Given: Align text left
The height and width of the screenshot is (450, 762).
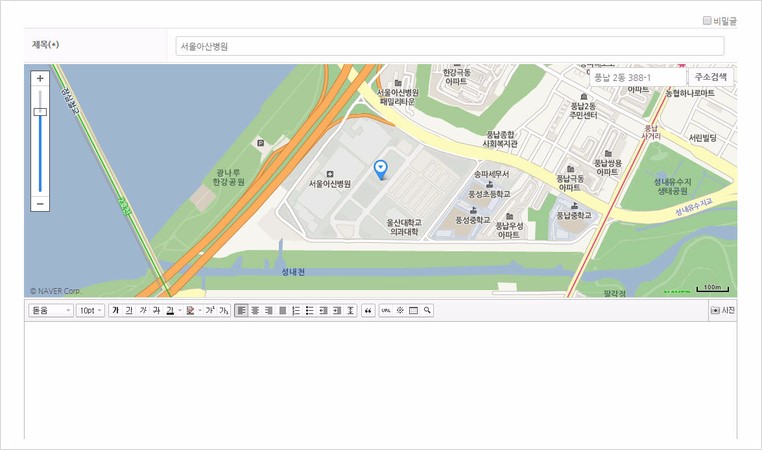Looking at the screenshot, I should pyautogui.click(x=241, y=311).
